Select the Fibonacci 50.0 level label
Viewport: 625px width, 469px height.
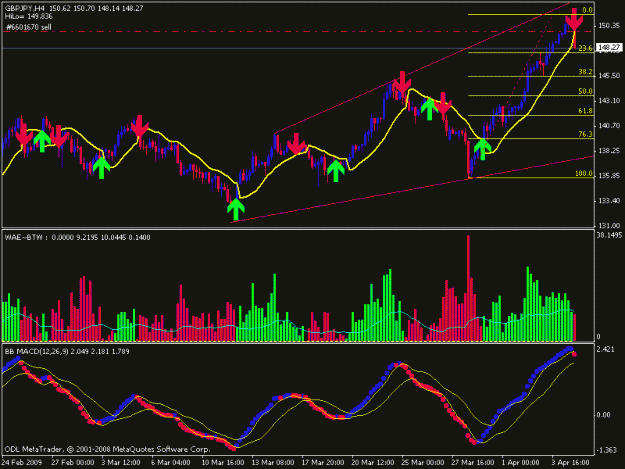(585, 91)
